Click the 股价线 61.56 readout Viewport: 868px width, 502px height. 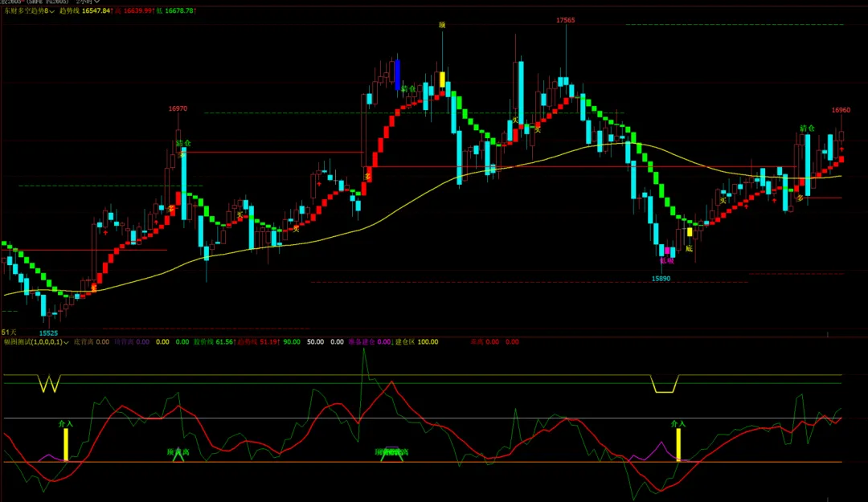(214, 342)
